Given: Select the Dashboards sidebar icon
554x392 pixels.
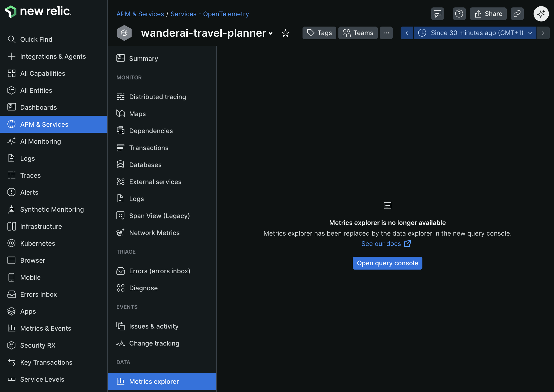Looking at the screenshot, I should pyautogui.click(x=11, y=107).
